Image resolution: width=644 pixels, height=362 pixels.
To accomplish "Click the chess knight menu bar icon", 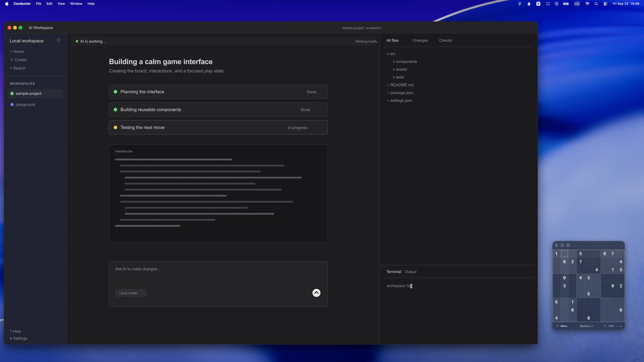I will coord(529,4).
